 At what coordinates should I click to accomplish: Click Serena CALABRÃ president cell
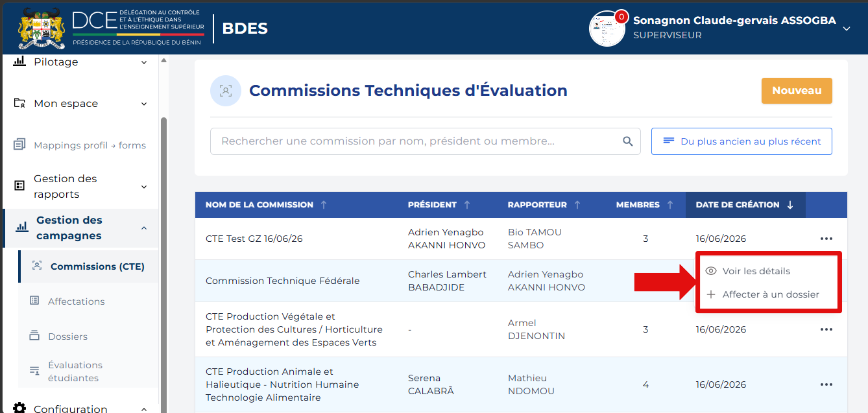431,384
